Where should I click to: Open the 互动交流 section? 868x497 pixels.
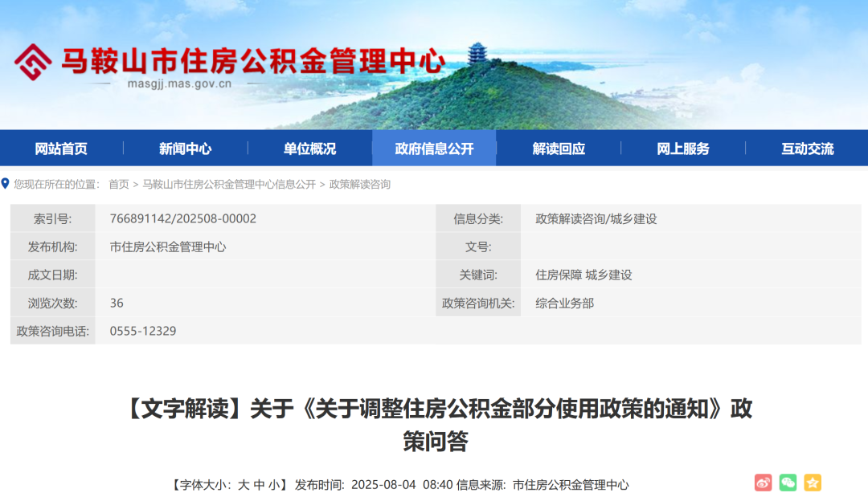point(806,148)
